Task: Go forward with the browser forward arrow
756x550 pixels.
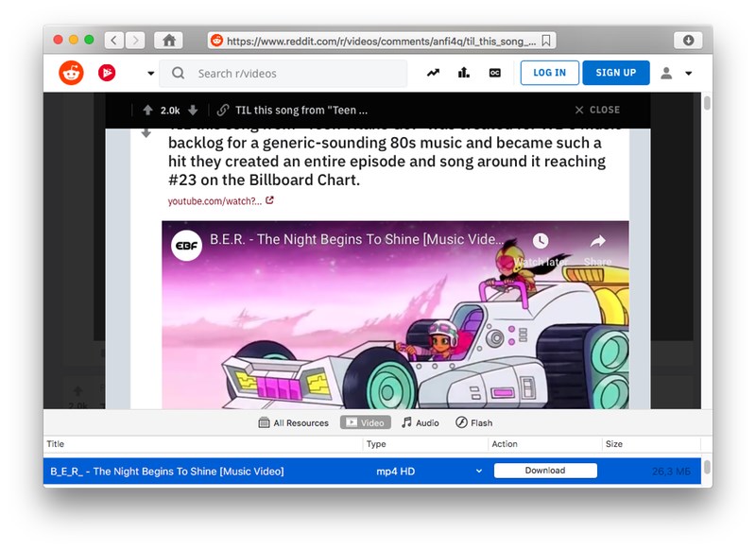Action: coord(135,40)
